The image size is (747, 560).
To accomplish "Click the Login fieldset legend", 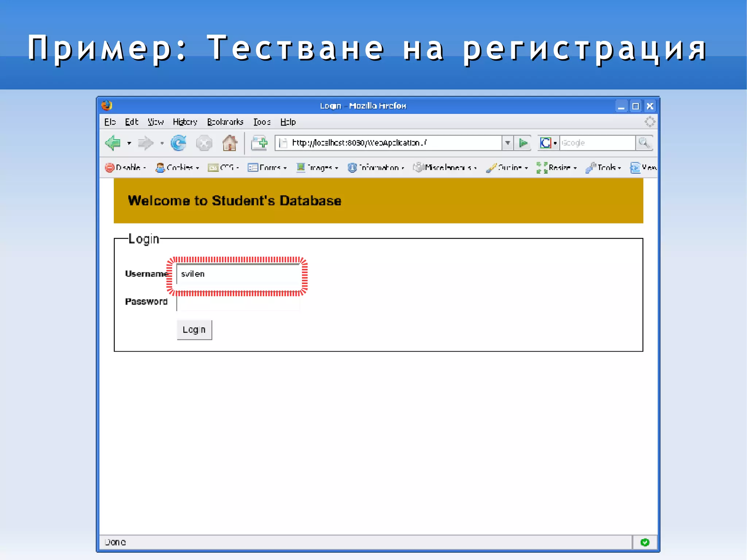I will point(144,239).
